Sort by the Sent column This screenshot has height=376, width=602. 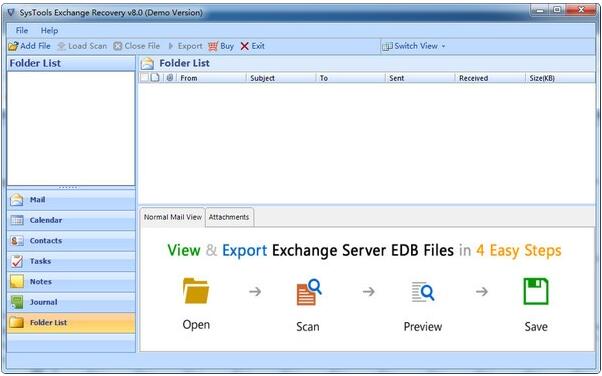(420, 78)
